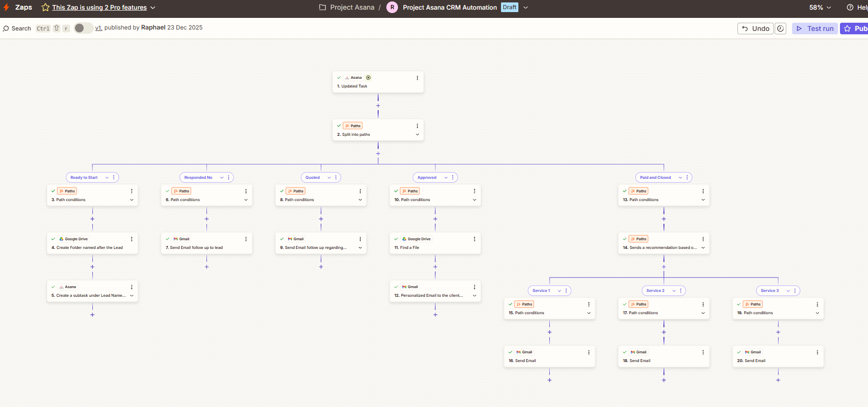Screen dimensions: 868x407
Task: Open the Responded No path options dots
Action: (x=229, y=177)
